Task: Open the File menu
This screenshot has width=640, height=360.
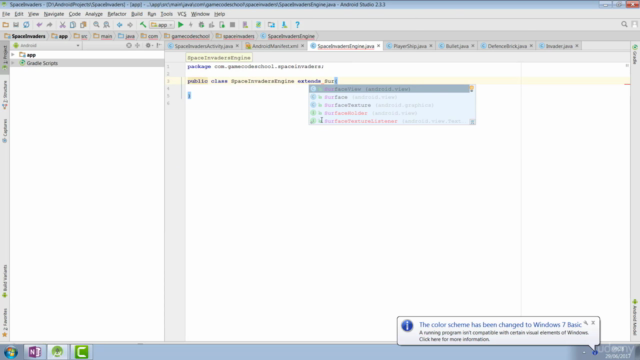Action: click(6, 14)
